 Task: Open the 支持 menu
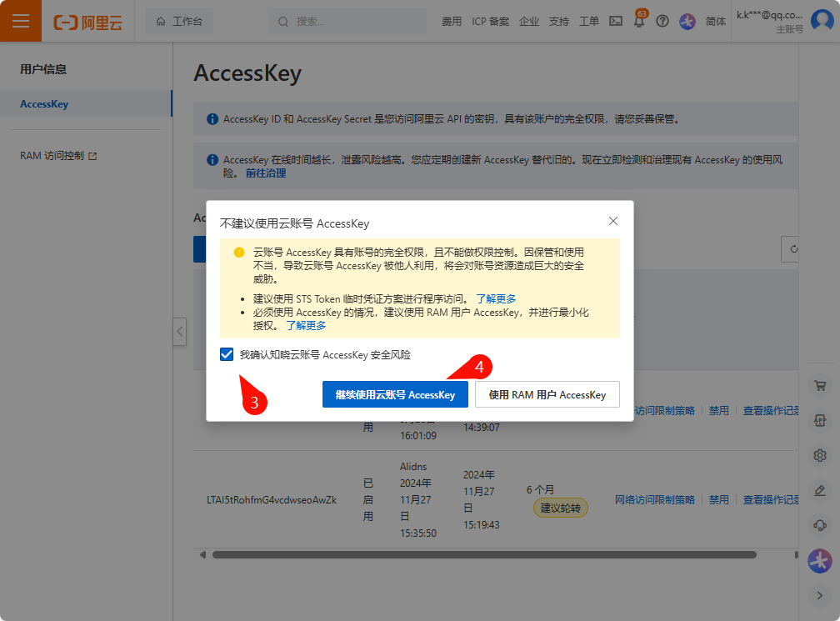(558, 22)
